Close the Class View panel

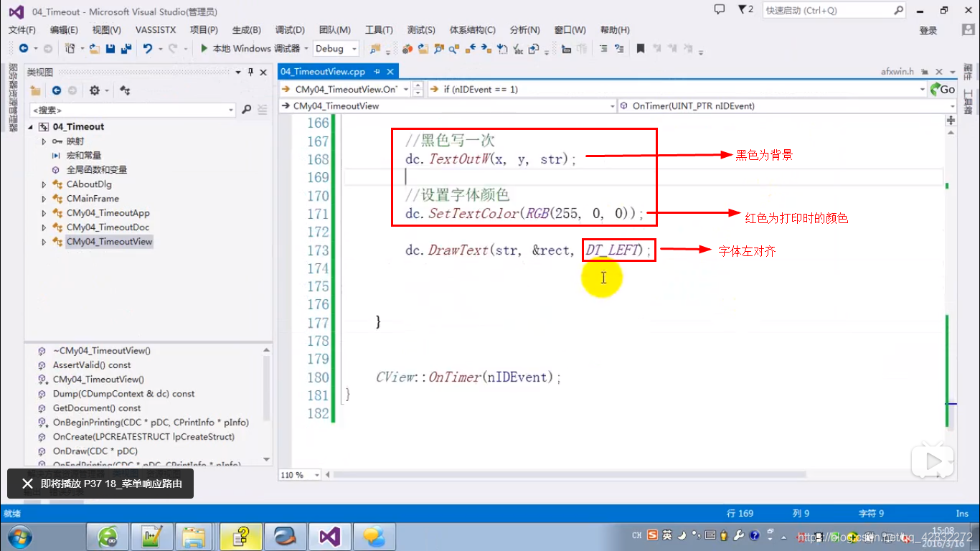[263, 72]
